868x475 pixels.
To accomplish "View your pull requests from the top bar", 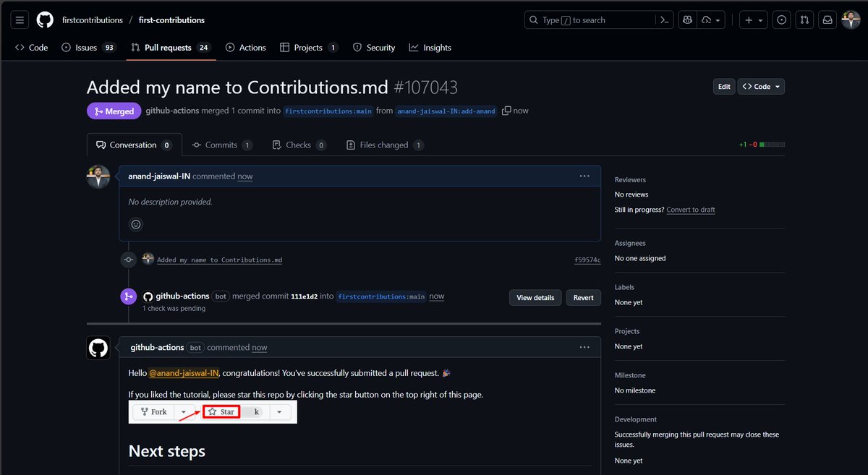I will [x=804, y=20].
